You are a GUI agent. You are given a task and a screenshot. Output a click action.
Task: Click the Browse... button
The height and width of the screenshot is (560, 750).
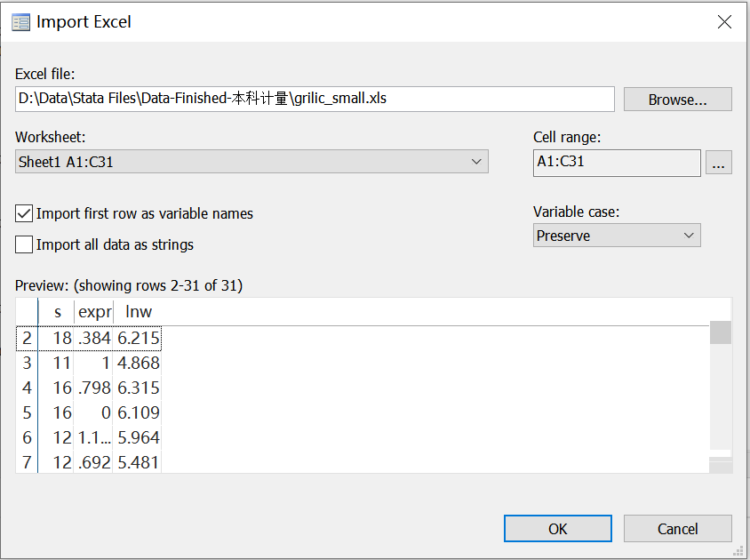click(677, 100)
